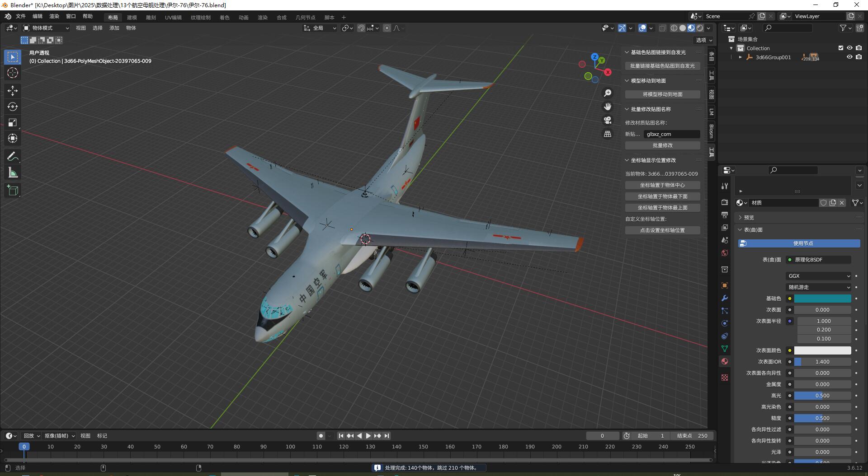
Task: Open the Render properties tab icon
Action: 725,202
